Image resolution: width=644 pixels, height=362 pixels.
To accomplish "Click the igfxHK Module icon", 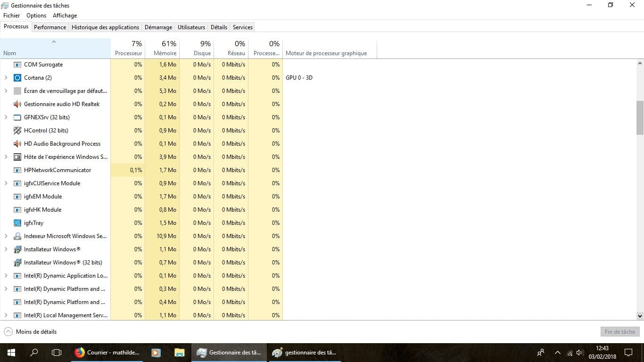I will click(17, 210).
